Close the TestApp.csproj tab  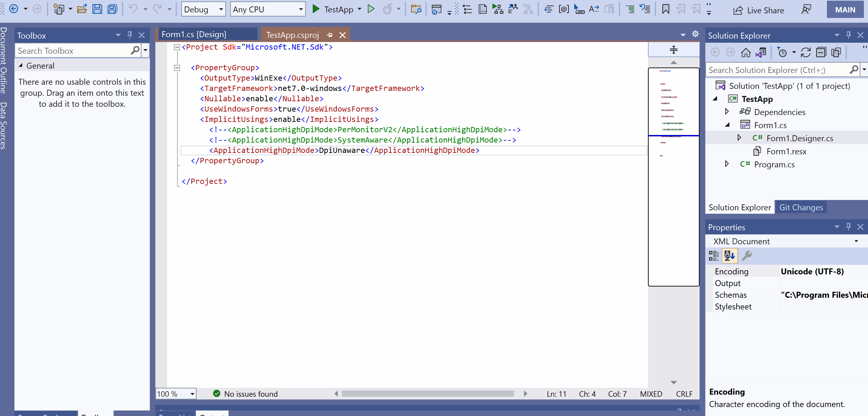[x=342, y=35]
